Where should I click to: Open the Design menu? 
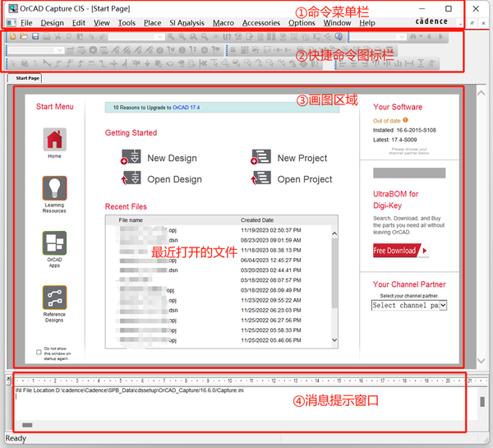[53, 23]
